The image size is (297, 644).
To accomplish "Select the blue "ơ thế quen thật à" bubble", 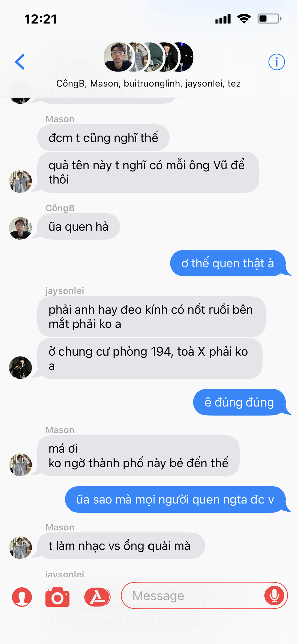I will coord(228,263).
